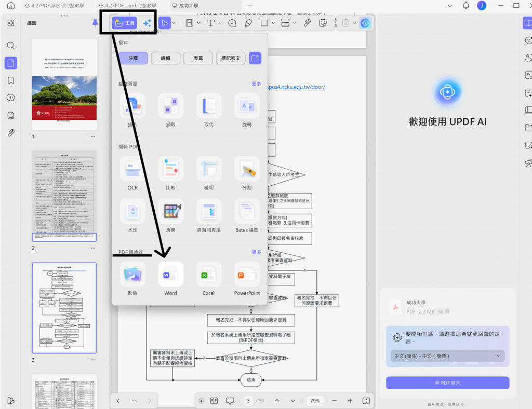Click the 與 PDF 聊天 button
This screenshot has height=409, width=532.
[x=447, y=383]
